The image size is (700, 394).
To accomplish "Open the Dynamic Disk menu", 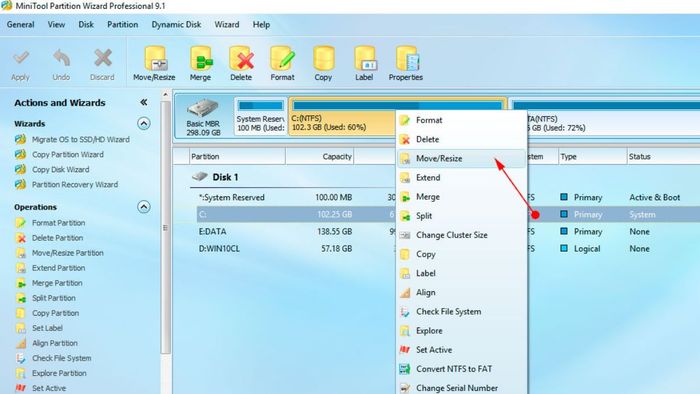I will (176, 25).
